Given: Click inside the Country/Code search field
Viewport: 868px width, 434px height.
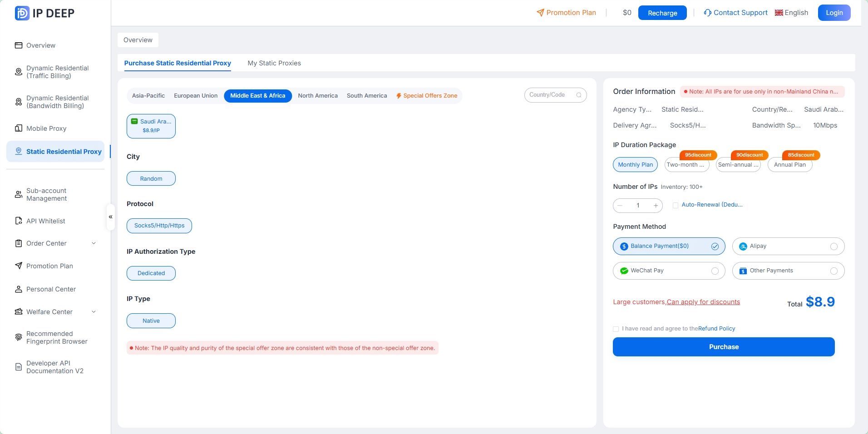Looking at the screenshot, I should click(x=556, y=95).
